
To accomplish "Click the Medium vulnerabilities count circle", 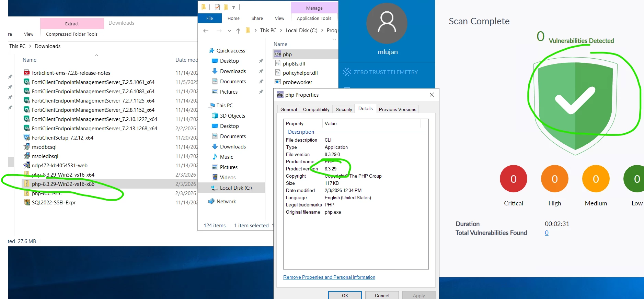I will point(596,179).
